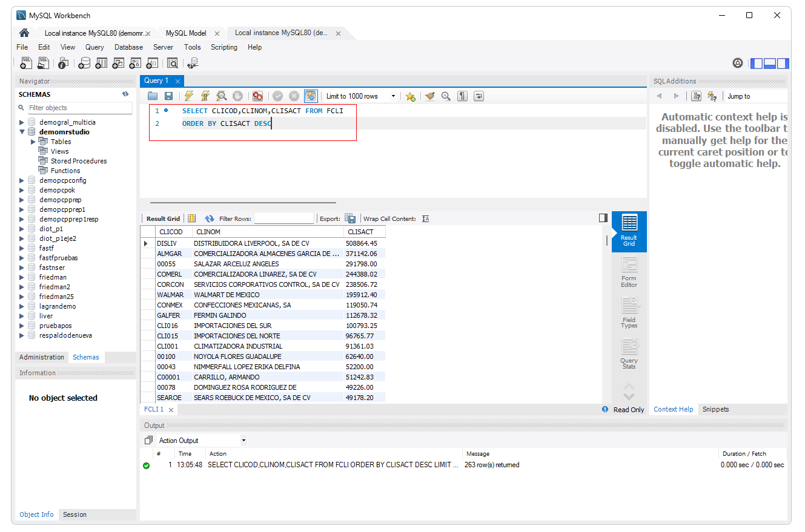The height and width of the screenshot is (532, 805).
Task: Sort by the CLISACT column header
Action: (364, 232)
